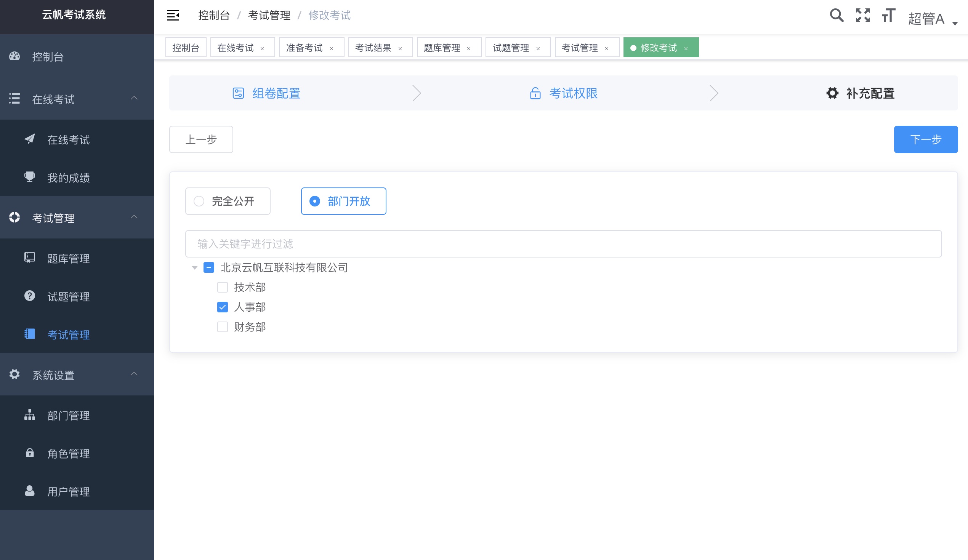Collapse the 北京云帆互联科技有限公司 tree node
968x560 pixels.
click(x=194, y=268)
